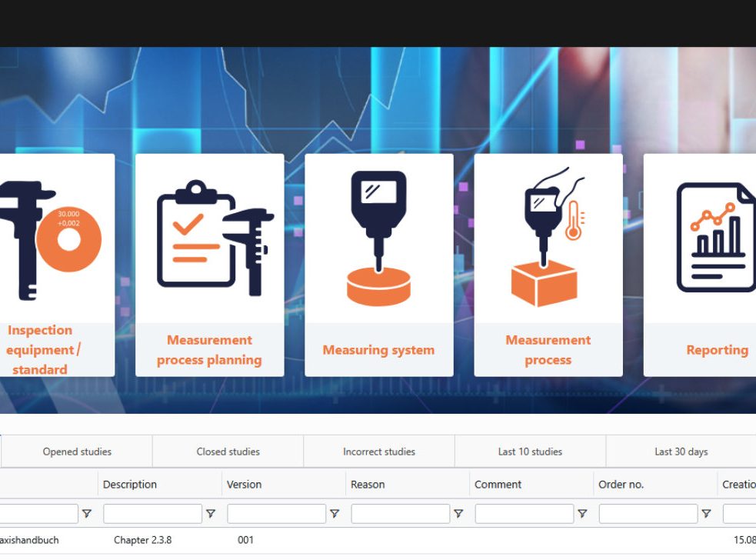The image size is (756, 560).
Task: Show the Incorrect studies tab
Action: click(378, 452)
